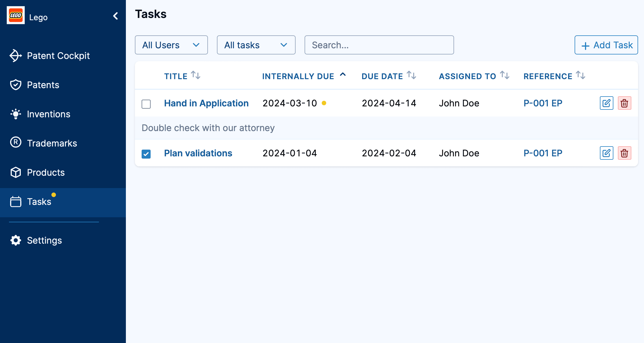Click the Add Task button
This screenshot has height=343, width=644.
[606, 45]
